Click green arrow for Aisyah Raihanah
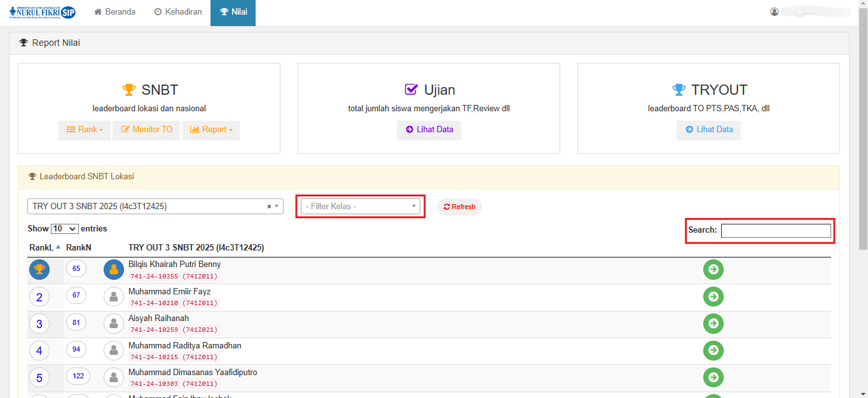 point(713,324)
